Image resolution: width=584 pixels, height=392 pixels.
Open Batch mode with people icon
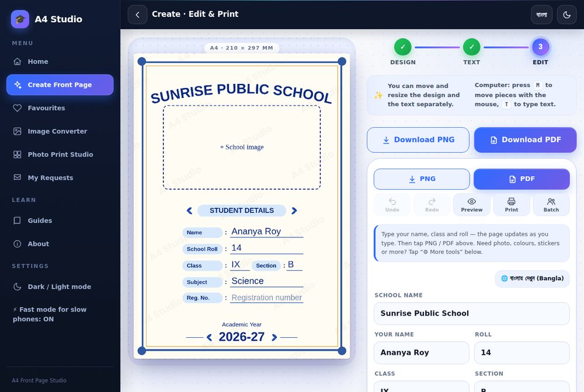click(x=551, y=205)
